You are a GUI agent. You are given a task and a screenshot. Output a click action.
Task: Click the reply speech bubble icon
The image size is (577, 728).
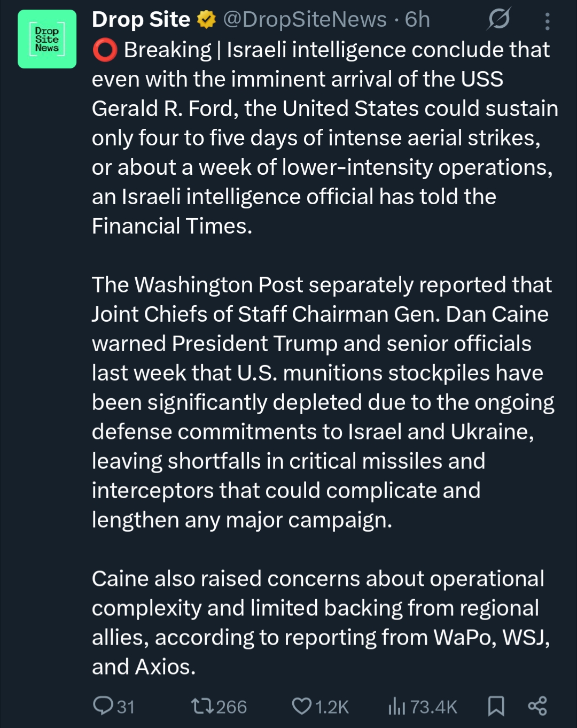click(102, 706)
